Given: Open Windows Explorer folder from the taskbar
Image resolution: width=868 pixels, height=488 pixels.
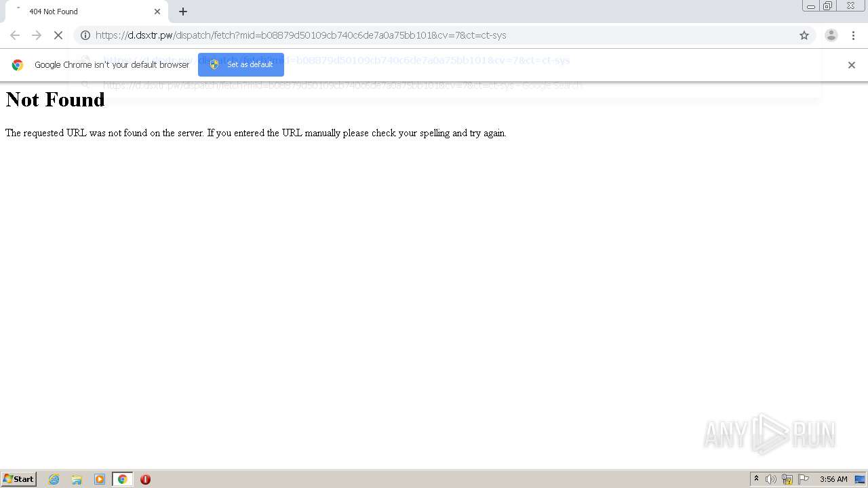Looking at the screenshot, I should pos(77,479).
